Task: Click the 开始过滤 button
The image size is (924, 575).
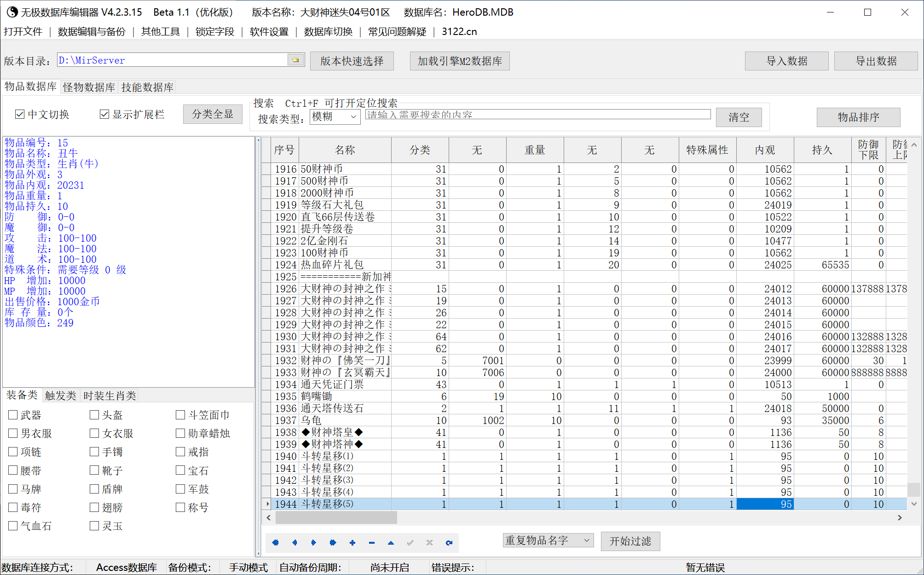Action: coord(630,541)
